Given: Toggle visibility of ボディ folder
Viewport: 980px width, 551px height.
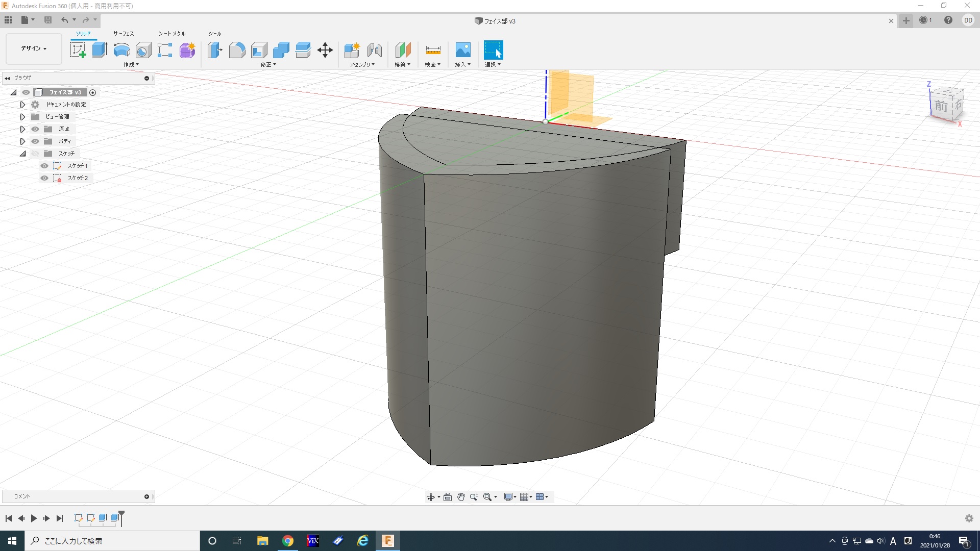Looking at the screenshot, I should point(35,141).
